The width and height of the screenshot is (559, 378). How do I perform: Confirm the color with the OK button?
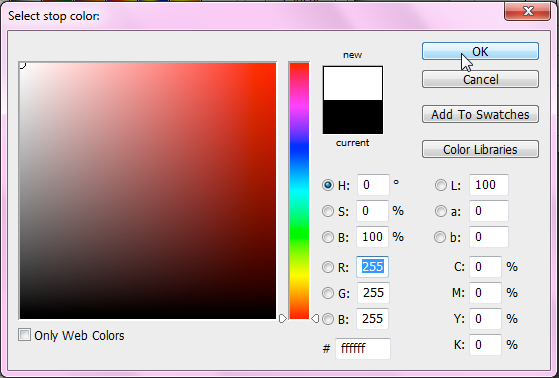(x=480, y=51)
